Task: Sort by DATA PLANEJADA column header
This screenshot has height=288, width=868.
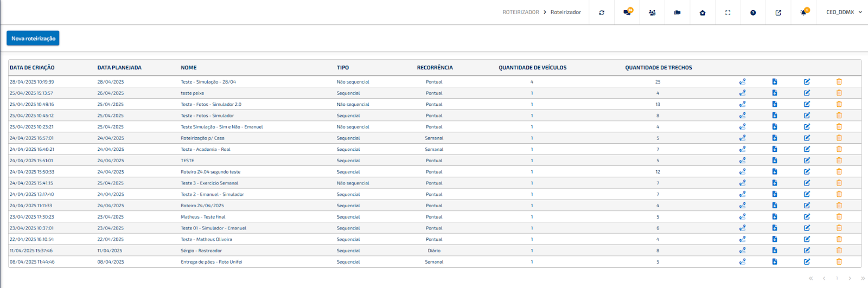Action: (x=119, y=68)
